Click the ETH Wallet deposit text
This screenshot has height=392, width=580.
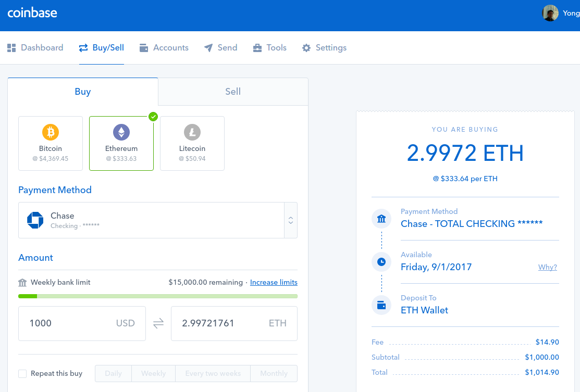(x=424, y=310)
